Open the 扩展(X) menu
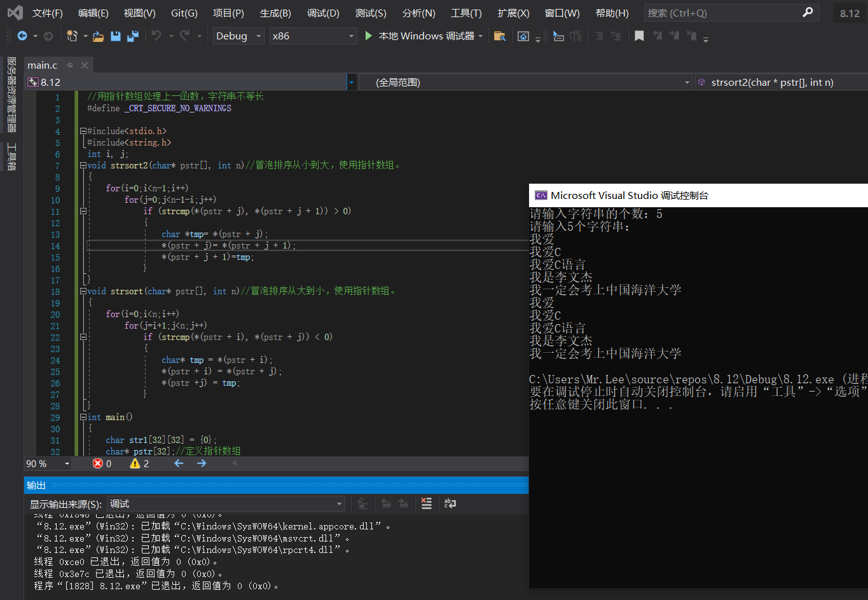The width and height of the screenshot is (868, 600). coord(513,13)
